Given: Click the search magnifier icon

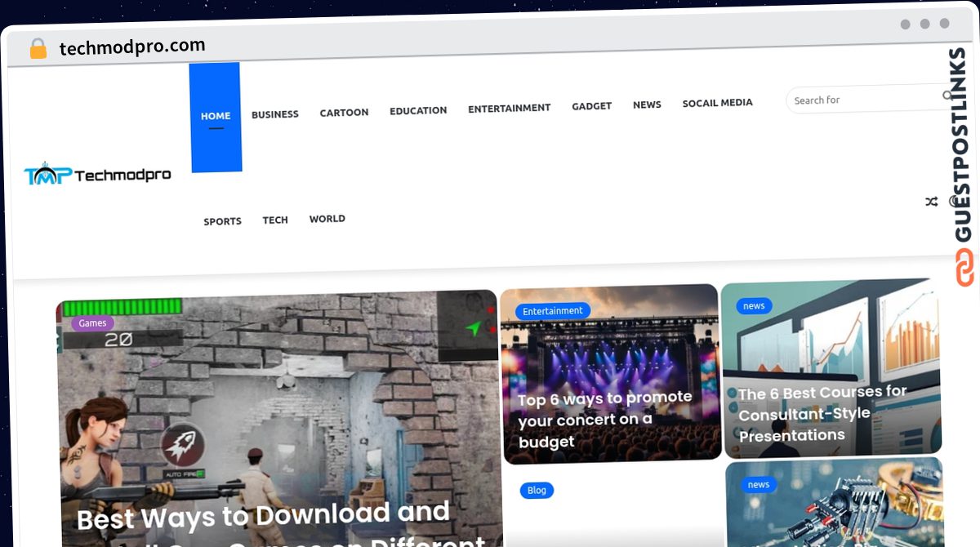Looking at the screenshot, I should pyautogui.click(x=947, y=96).
